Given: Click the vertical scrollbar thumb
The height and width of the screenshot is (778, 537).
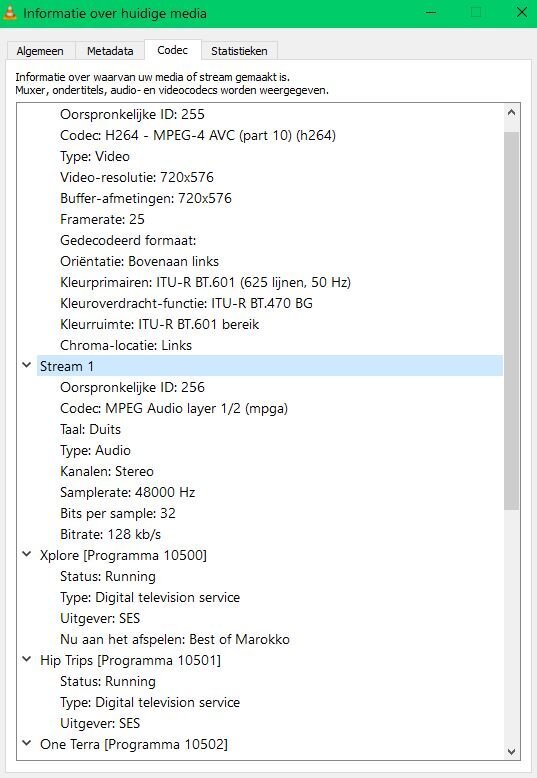Looking at the screenshot, I should [x=511, y=321].
